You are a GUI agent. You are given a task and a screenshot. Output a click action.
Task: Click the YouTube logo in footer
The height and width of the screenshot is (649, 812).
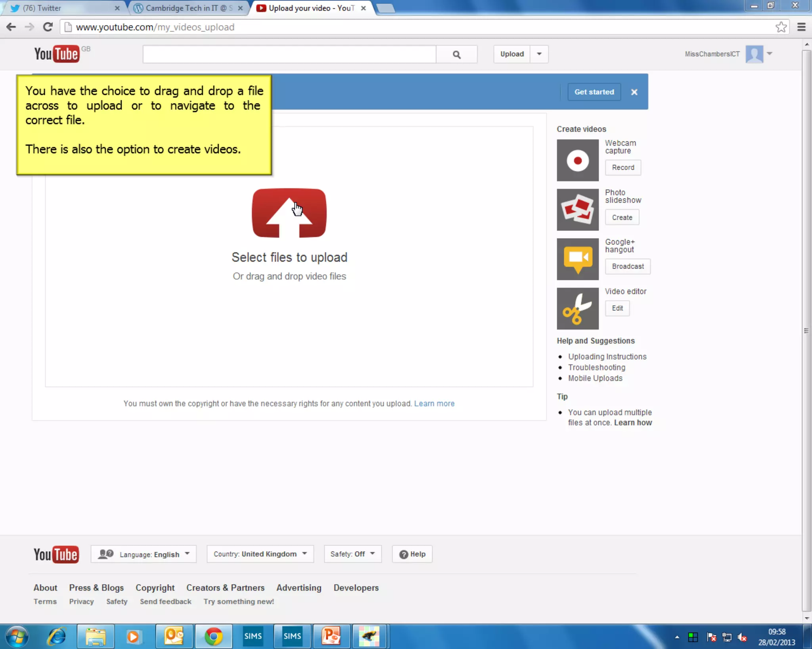56,554
